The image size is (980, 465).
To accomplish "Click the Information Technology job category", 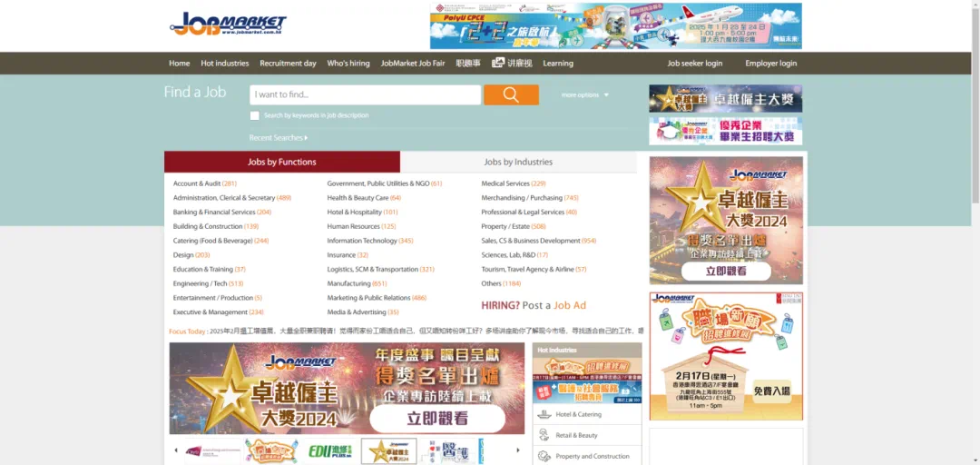I will (x=362, y=241).
